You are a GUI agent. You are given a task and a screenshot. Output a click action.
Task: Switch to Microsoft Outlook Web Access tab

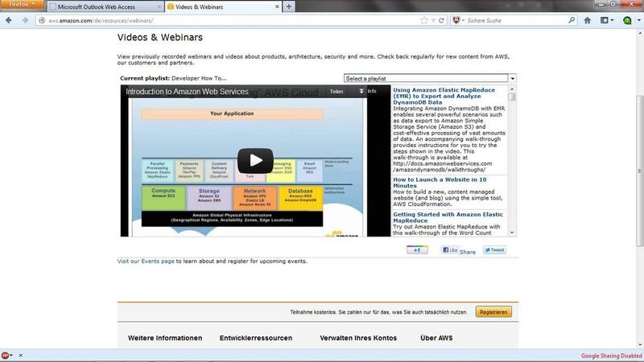(105, 7)
